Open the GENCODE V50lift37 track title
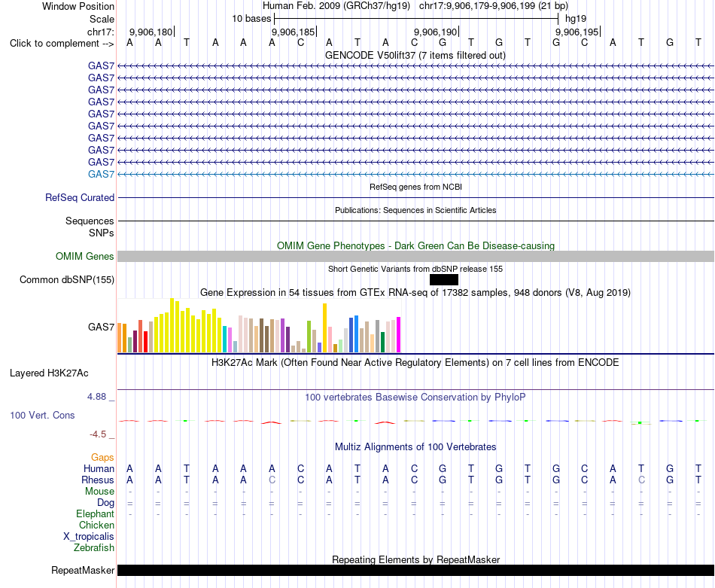This screenshot has height=588, width=715. coord(415,56)
